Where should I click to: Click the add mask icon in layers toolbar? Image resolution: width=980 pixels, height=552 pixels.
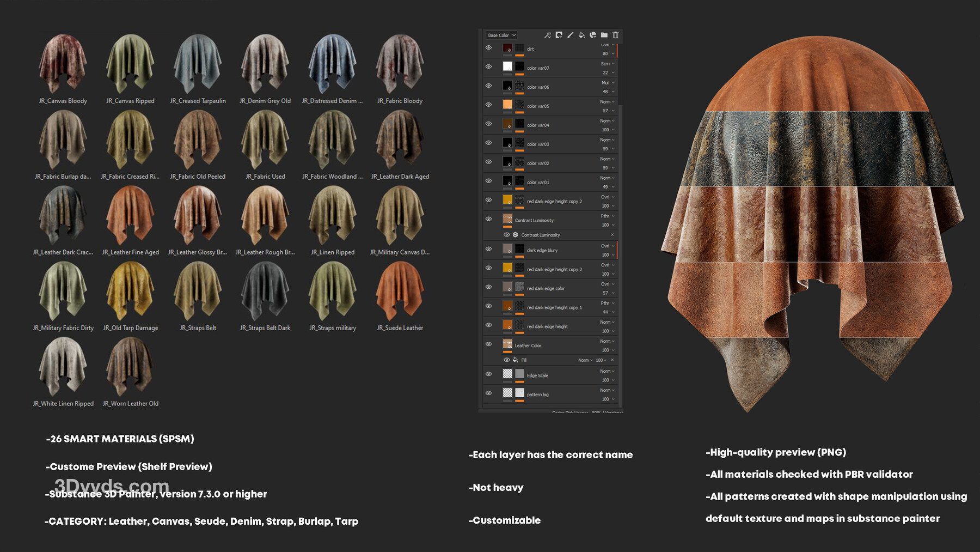(559, 35)
